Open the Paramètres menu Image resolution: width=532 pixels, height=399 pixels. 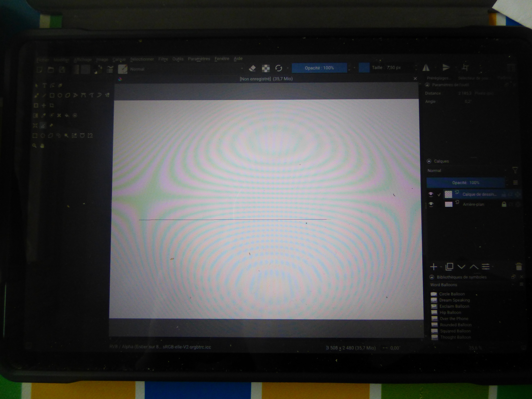pyautogui.click(x=199, y=59)
